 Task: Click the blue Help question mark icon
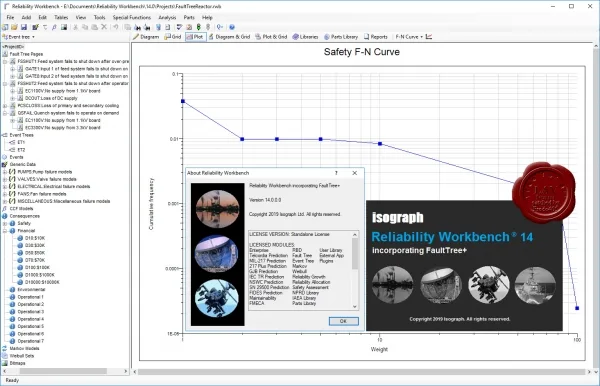232,27
